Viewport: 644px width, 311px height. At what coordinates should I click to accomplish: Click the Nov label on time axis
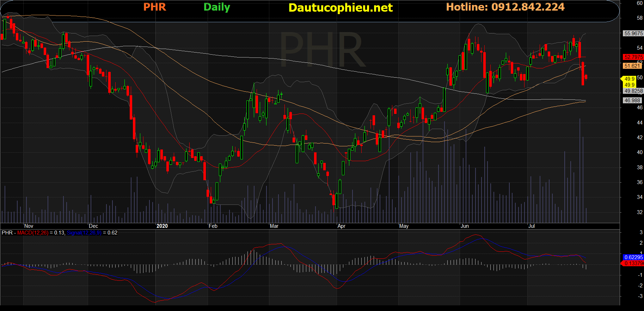(29, 226)
